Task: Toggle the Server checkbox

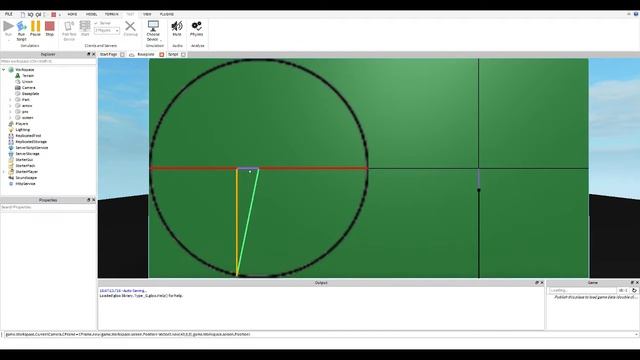Action: pos(96,23)
